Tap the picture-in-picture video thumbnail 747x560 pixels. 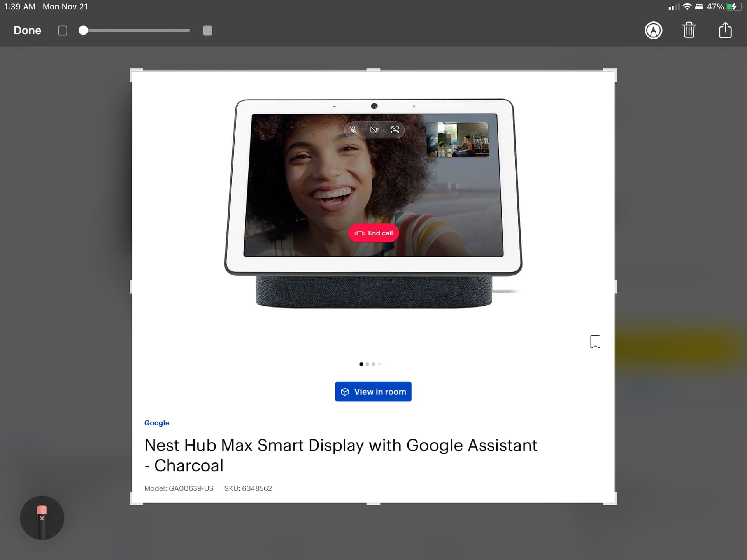tap(458, 140)
